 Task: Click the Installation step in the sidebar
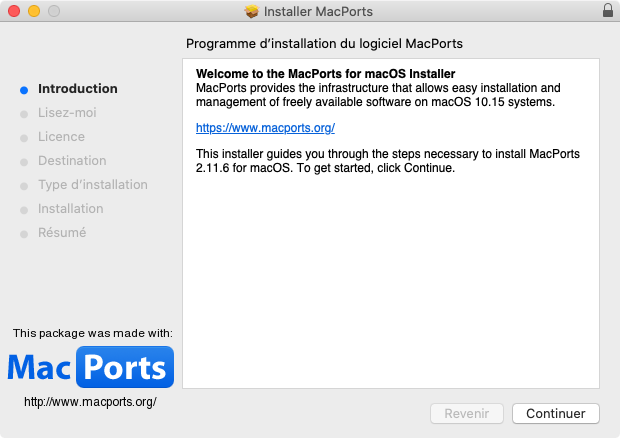click(x=70, y=209)
